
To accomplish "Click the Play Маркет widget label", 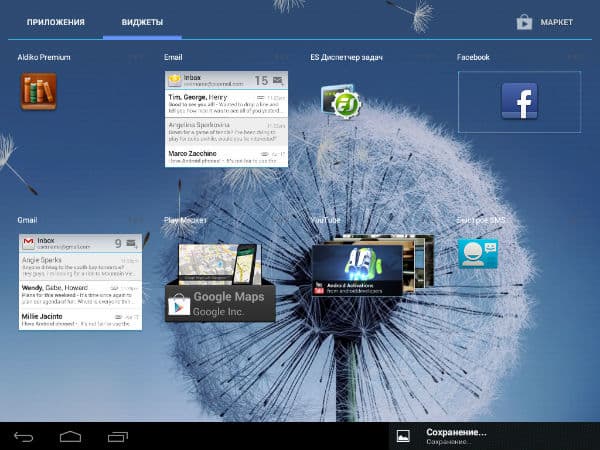I will click(x=185, y=220).
